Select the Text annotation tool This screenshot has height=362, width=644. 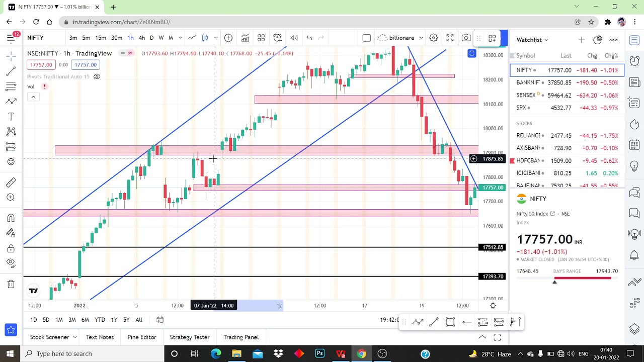coord(11,116)
